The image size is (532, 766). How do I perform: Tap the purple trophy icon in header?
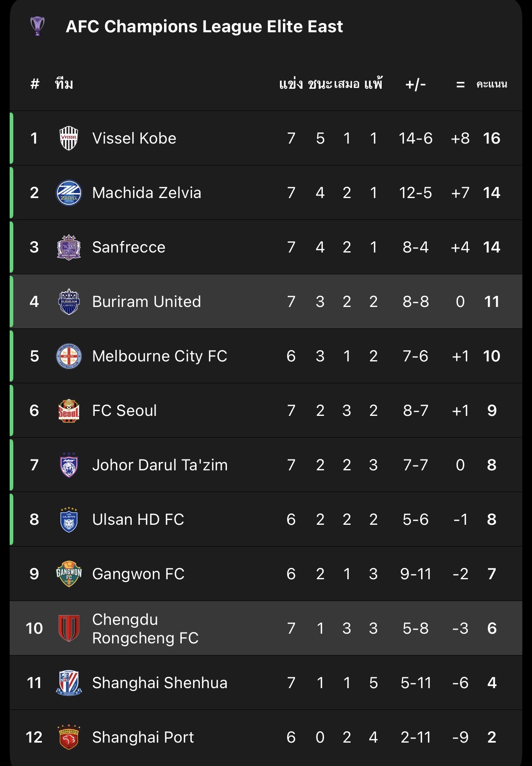37,26
